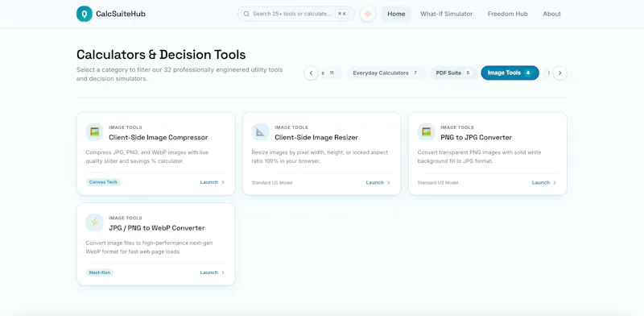This screenshot has width=644, height=316.
Task: Open the What-If Simulator page
Action: tap(447, 14)
